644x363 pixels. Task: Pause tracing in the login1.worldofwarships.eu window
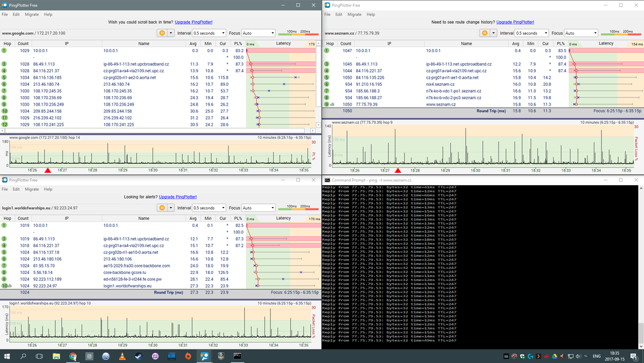click(x=162, y=208)
